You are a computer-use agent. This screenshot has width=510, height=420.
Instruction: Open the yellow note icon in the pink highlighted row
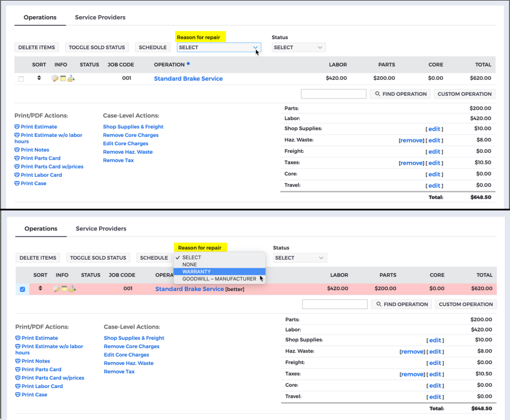(x=64, y=289)
